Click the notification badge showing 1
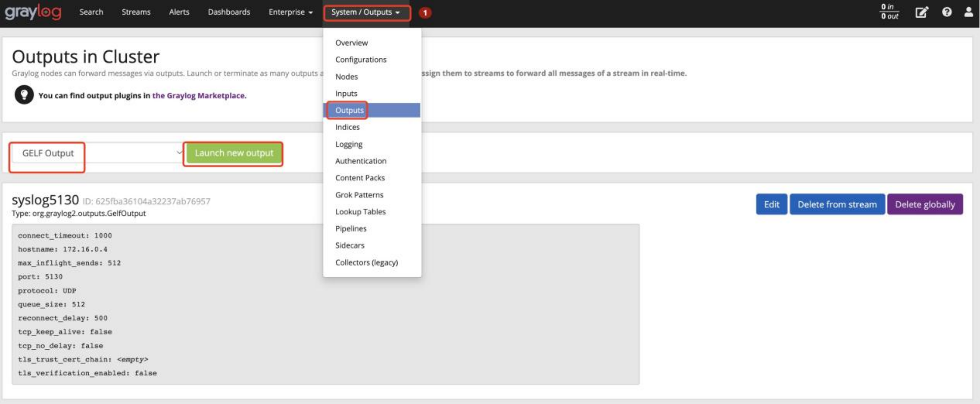Screen dimensions: 980x404 click(425, 13)
